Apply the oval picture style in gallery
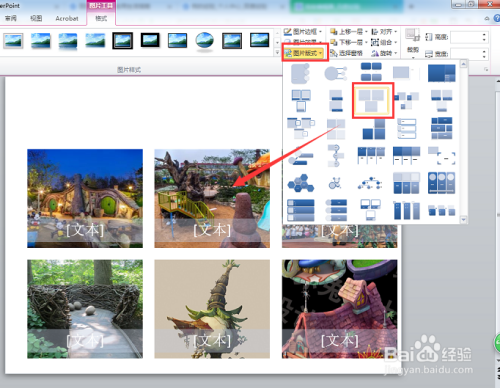This screenshot has width=500, height=388. (x=204, y=42)
